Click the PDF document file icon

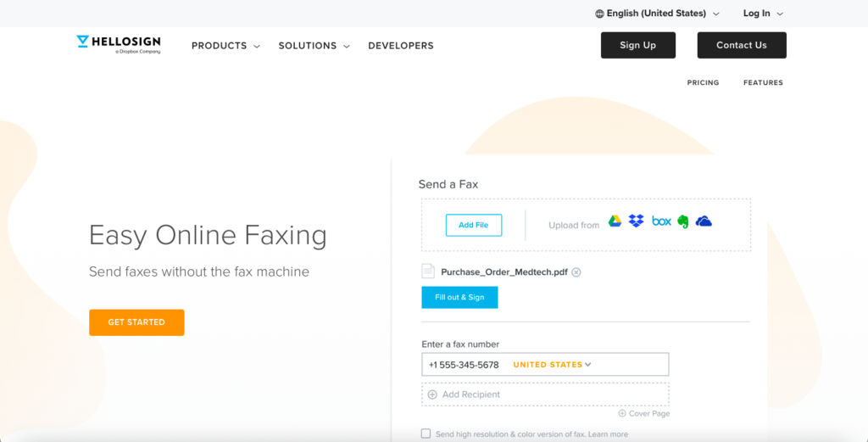(428, 271)
